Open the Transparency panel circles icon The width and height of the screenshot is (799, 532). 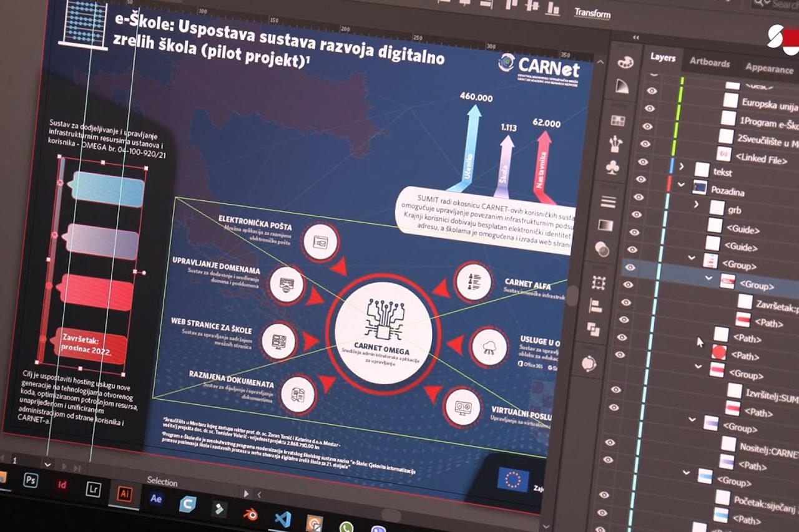pyautogui.click(x=602, y=249)
